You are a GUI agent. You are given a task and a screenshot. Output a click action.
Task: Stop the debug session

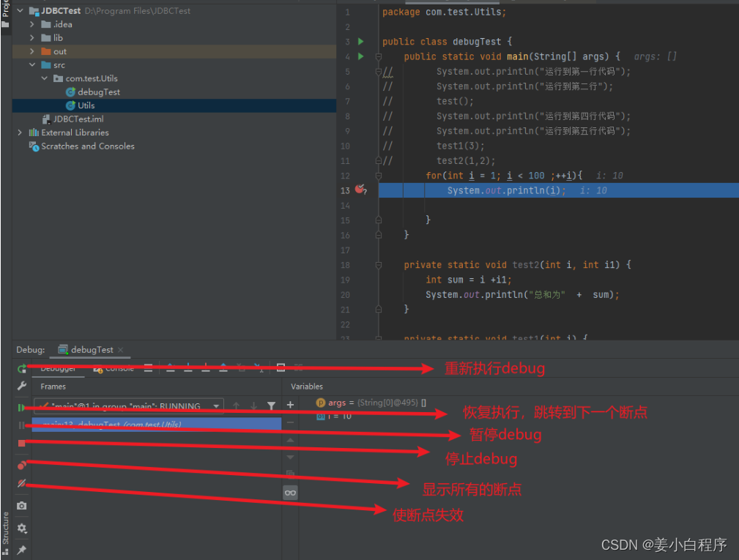[21, 443]
